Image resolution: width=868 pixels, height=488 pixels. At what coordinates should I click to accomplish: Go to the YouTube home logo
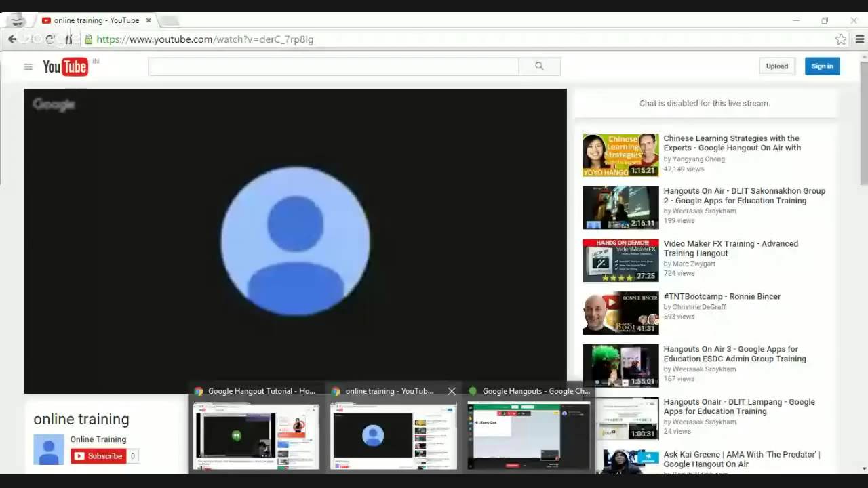pyautogui.click(x=65, y=66)
